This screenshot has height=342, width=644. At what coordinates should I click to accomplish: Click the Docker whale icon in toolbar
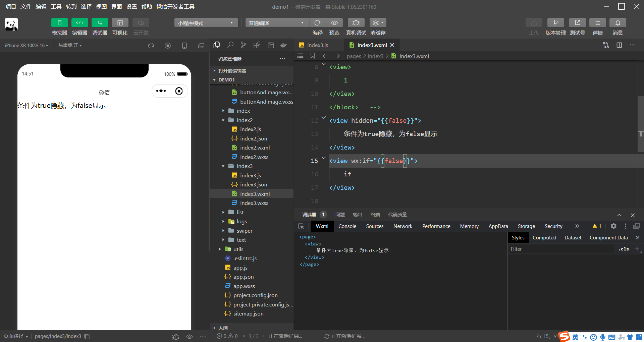click(x=283, y=45)
